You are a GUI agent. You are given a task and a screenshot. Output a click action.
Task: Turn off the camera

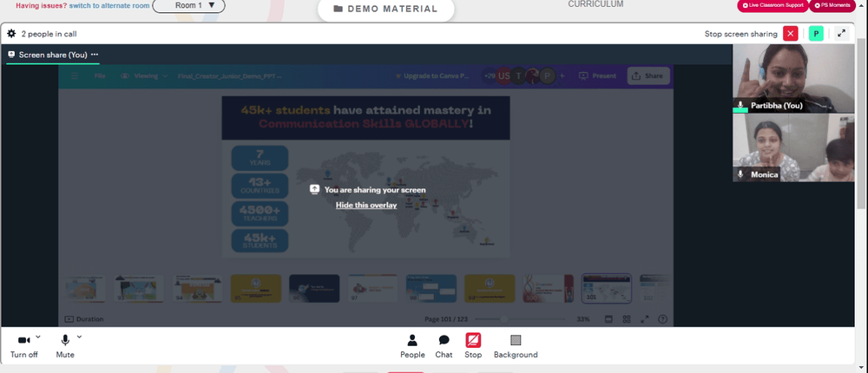coord(24,347)
